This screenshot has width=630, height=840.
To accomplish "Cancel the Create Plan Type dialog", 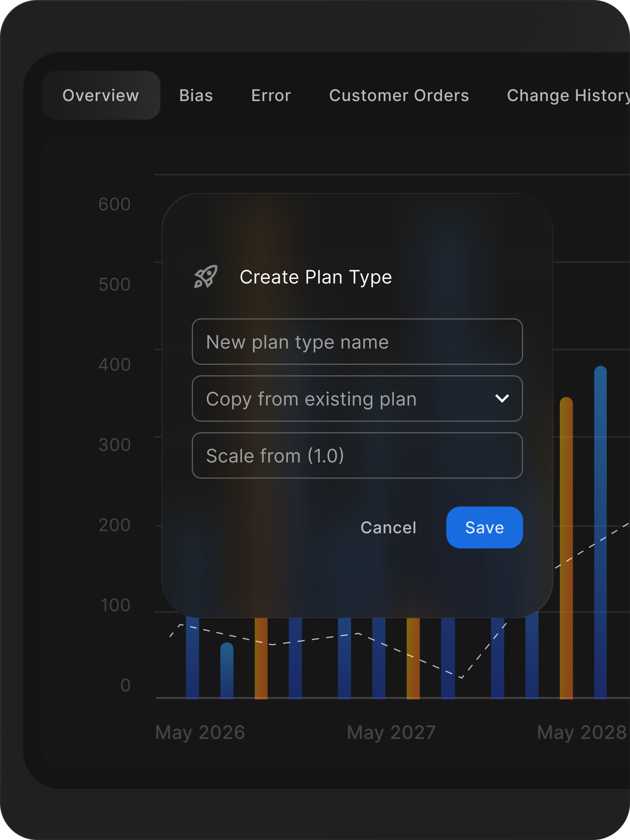I will [x=388, y=527].
